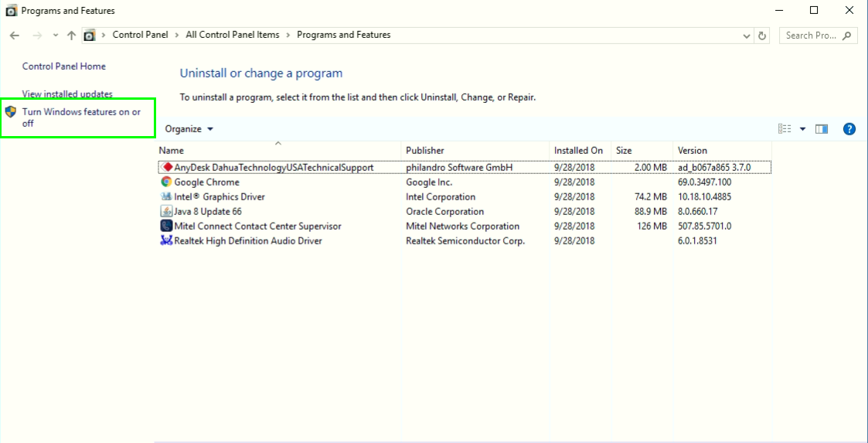This screenshot has height=443, width=868.
Task: Open the Organize dropdown menu
Action: tap(189, 129)
